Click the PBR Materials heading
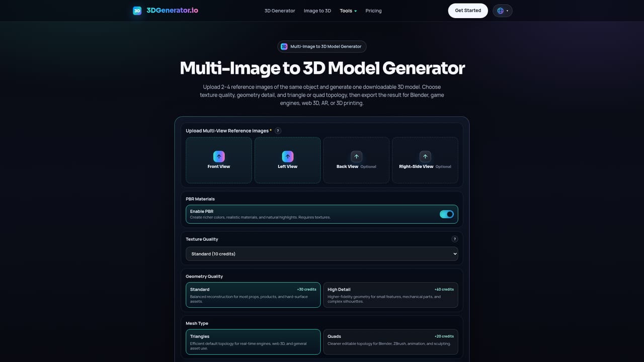Viewport: 644px width, 362px height. coord(200,199)
